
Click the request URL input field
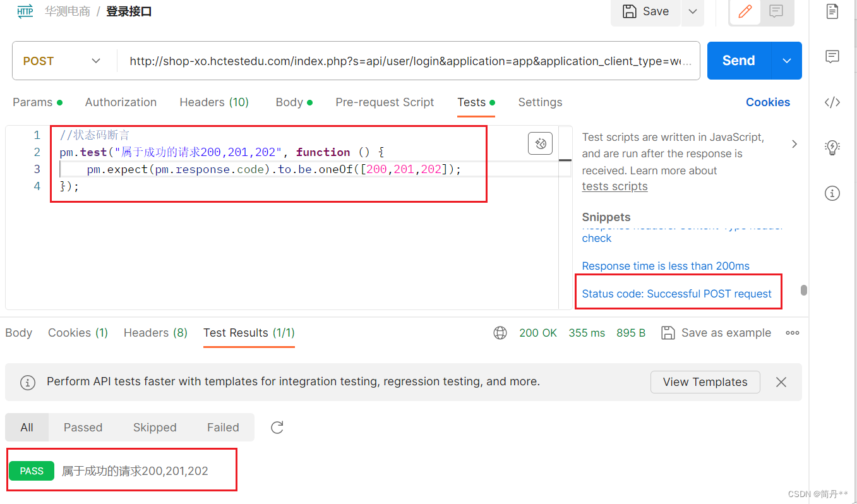pyautogui.click(x=409, y=61)
